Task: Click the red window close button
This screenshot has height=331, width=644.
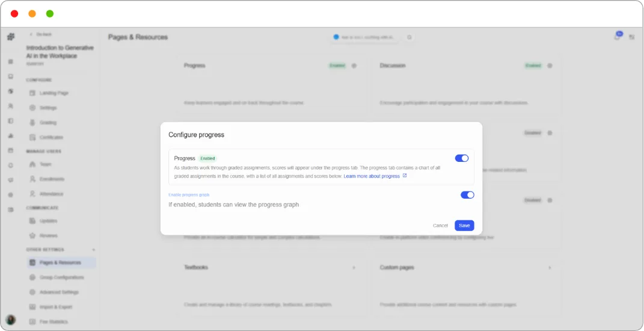Action: [14, 14]
